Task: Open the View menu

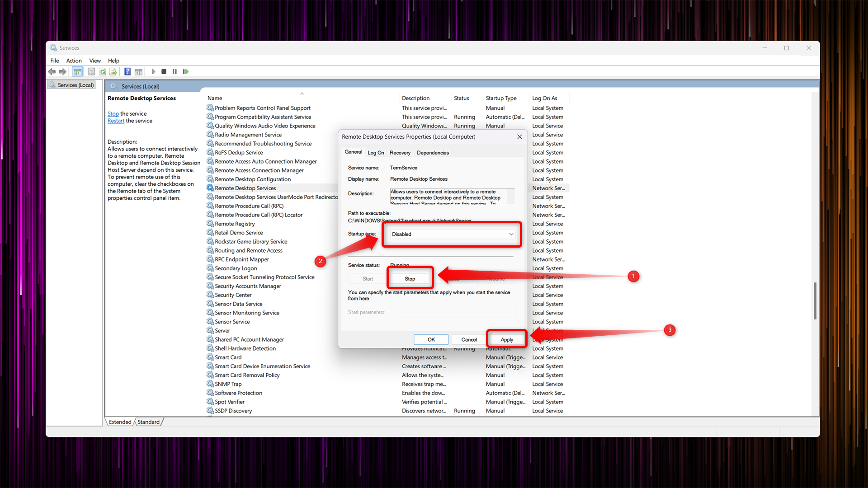Action: [95, 61]
